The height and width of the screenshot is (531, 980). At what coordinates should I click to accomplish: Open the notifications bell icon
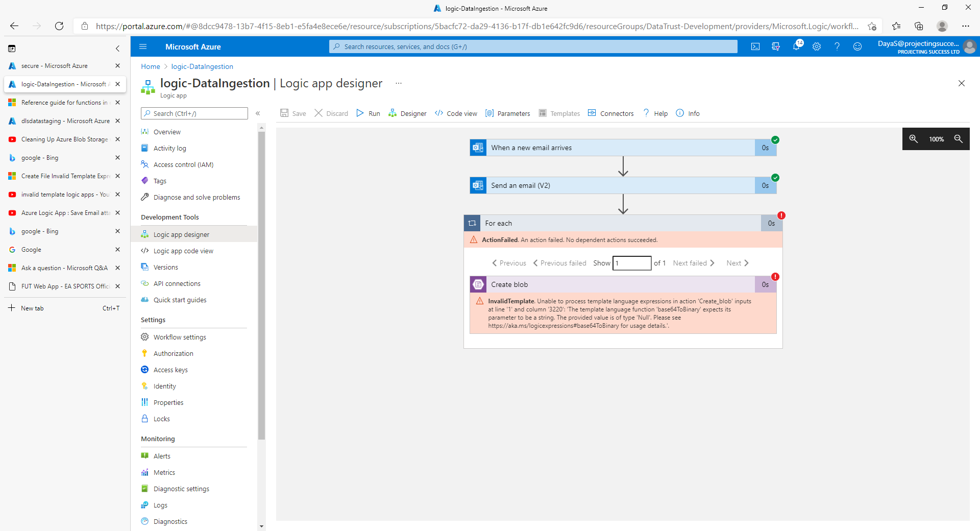click(x=796, y=46)
